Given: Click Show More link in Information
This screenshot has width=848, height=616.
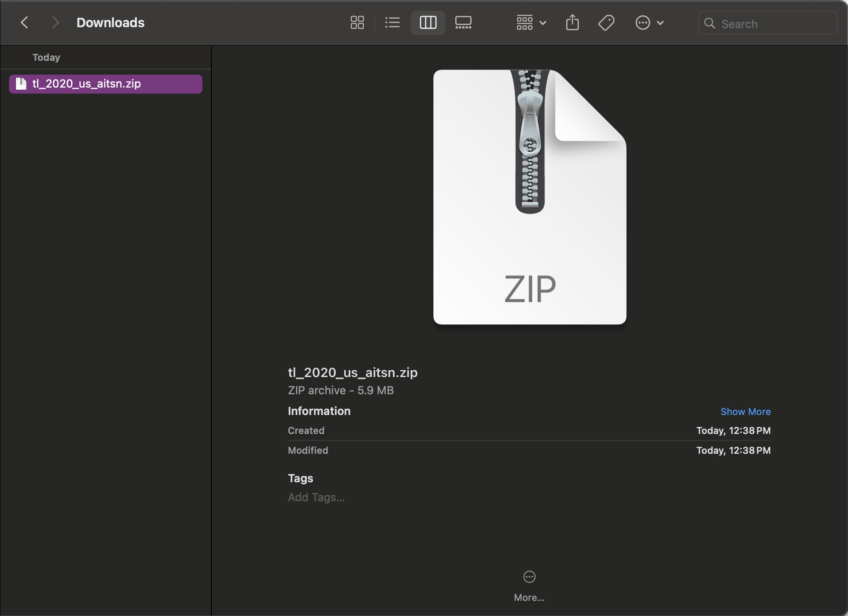Looking at the screenshot, I should pyautogui.click(x=745, y=412).
